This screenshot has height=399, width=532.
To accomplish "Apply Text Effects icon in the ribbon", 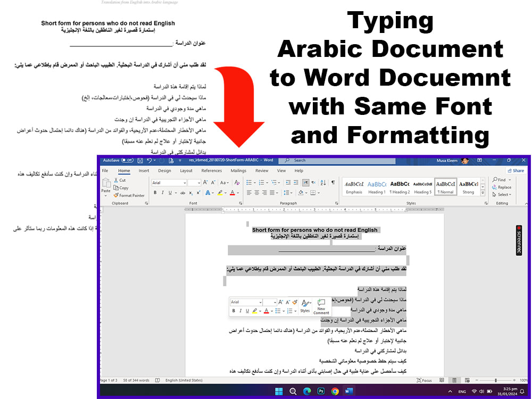I will point(207,193).
